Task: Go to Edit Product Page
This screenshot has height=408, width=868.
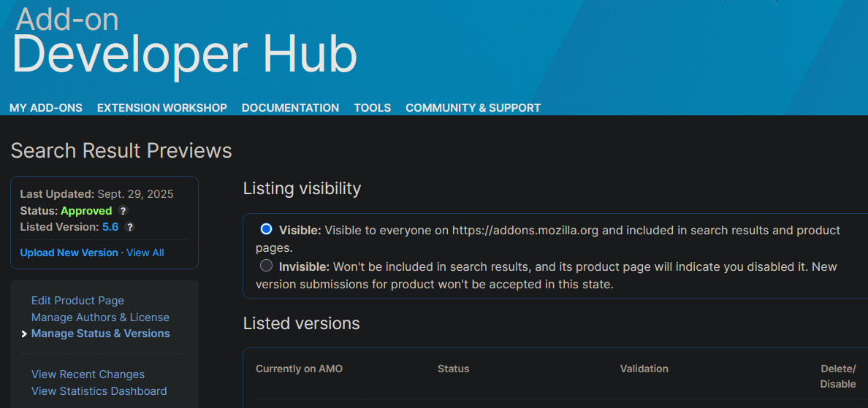Action: [77, 301]
